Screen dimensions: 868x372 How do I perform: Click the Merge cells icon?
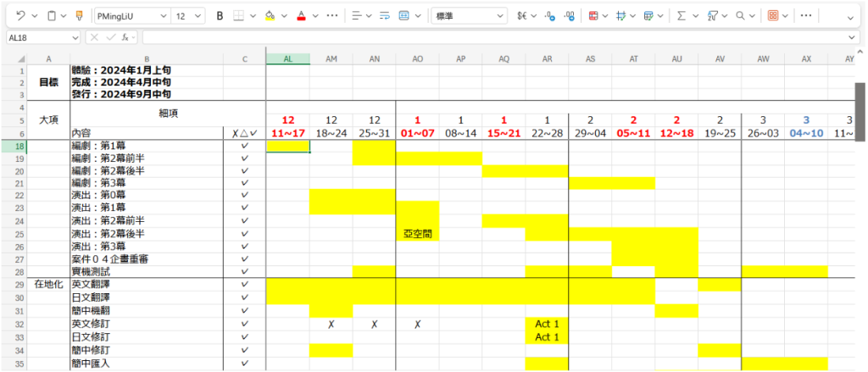404,15
